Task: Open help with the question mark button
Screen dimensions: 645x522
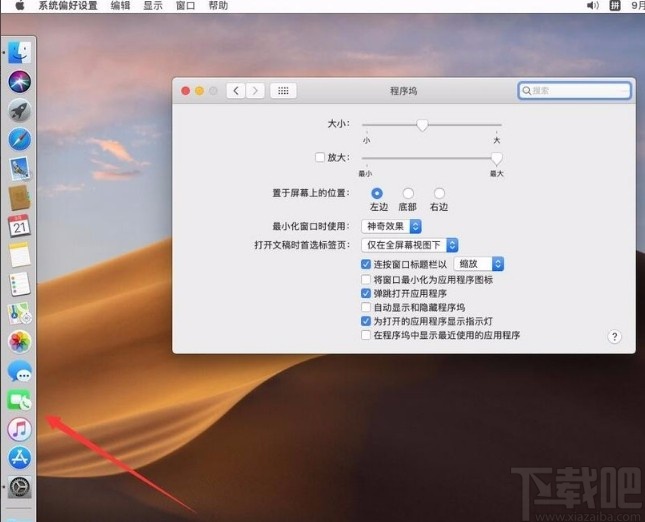Action: 614,337
